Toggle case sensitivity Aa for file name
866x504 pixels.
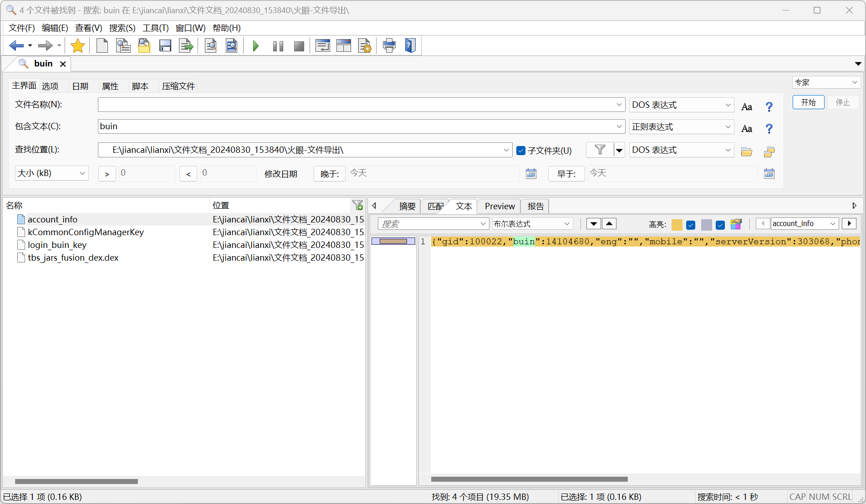(747, 107)
